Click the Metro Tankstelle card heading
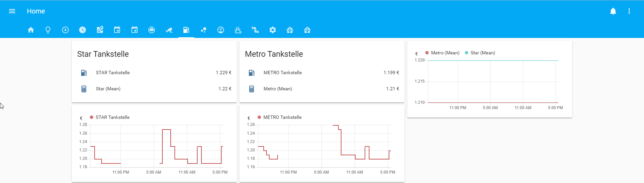 (x=274, y=54)
